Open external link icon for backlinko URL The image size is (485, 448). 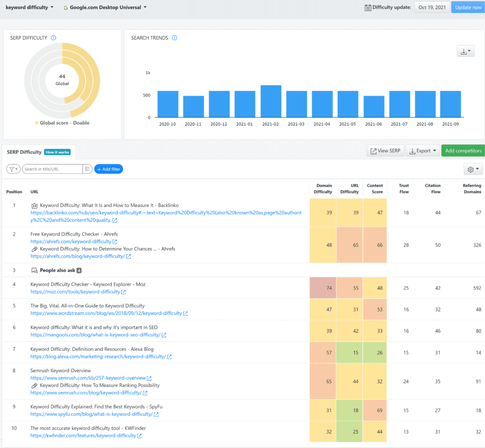pyautogui.click(x=115, y=220)
